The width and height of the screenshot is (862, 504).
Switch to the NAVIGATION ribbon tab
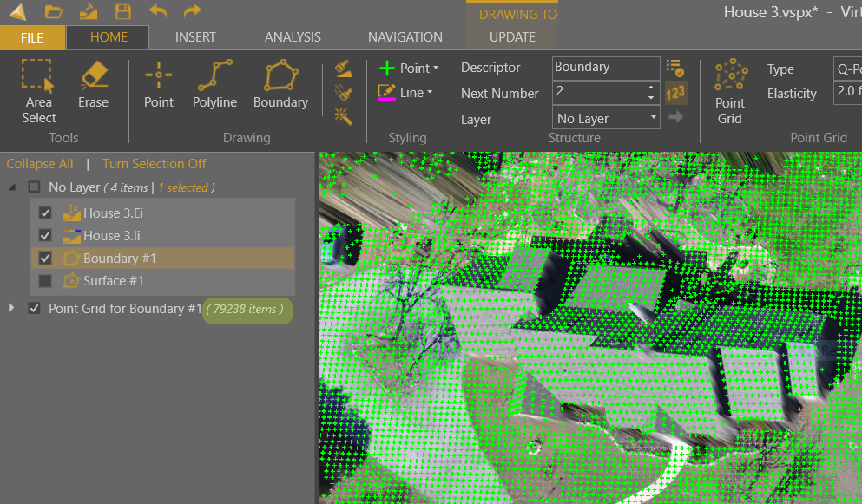pos(405,37)
